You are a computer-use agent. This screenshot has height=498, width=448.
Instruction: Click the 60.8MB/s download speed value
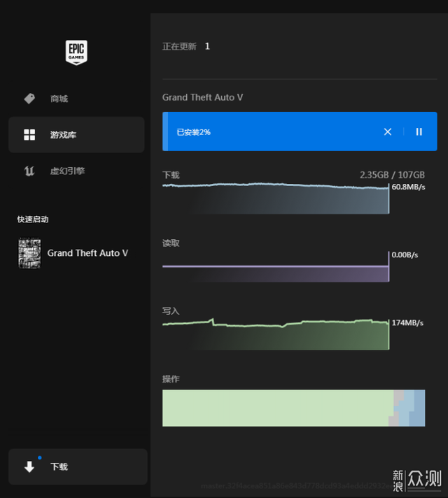408,187
